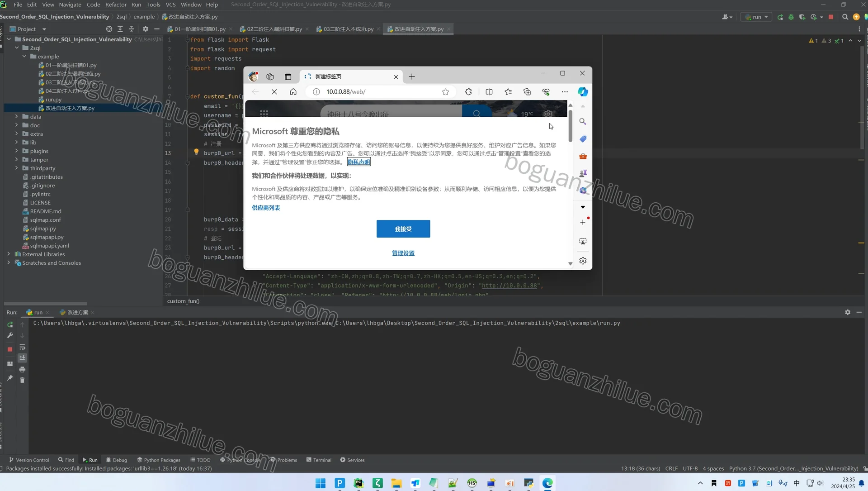Stop loading page in Edge browser
The width and height of the screenshot is (868, 491).
pyautogui.click(x=274, y=92)
